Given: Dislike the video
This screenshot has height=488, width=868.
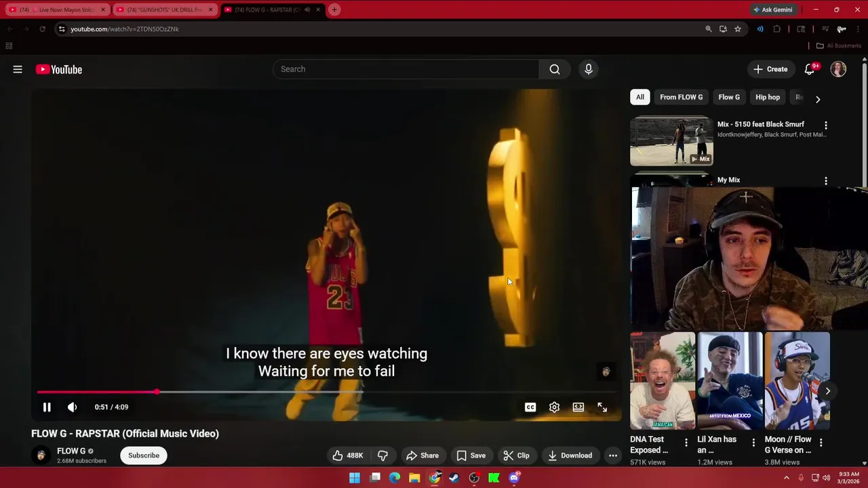Looking at the screenshot, I should tap(383, 455).
